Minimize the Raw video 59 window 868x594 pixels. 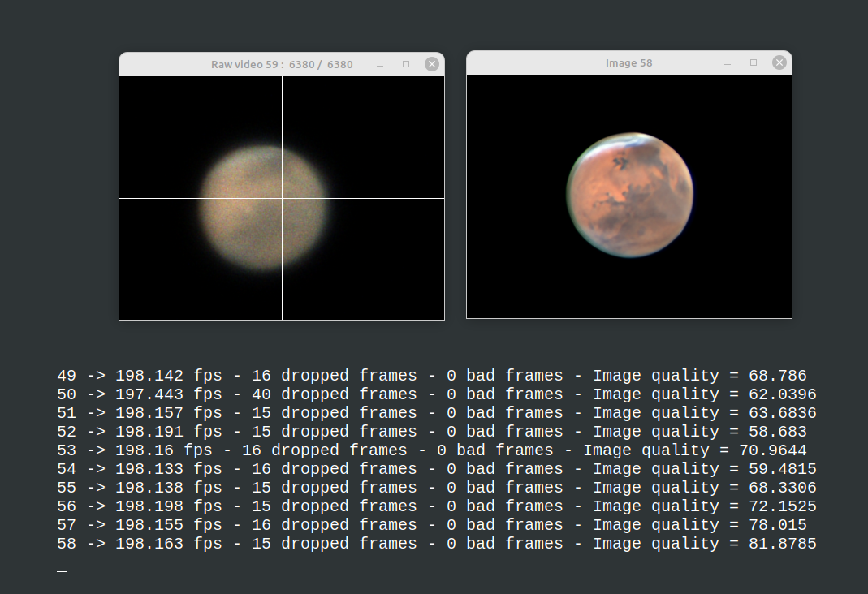pos(380,65)
